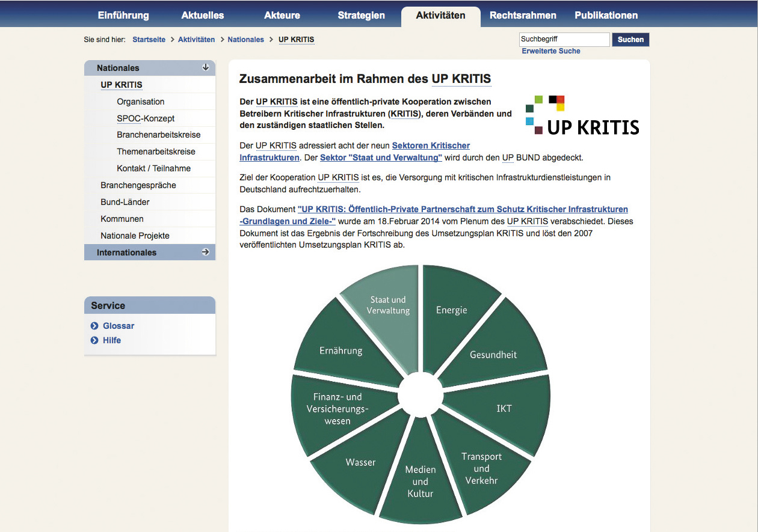Expand the Internationales section right arrow

point(206,252)
